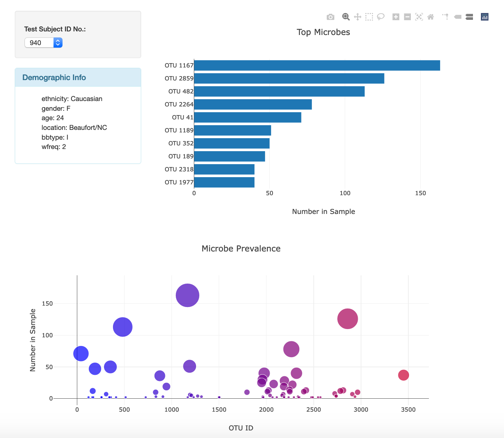
Task: Click the Demographic Info panel header
Action: (55, 77)
